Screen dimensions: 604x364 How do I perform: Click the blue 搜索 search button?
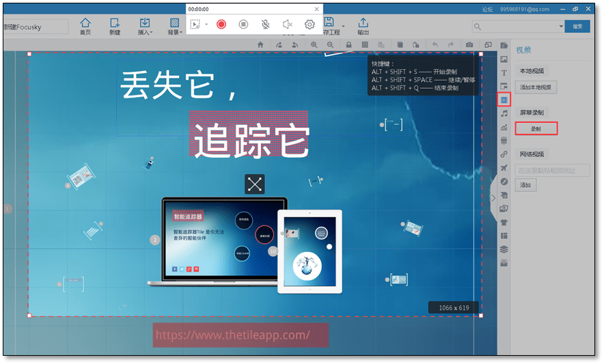point(577,27)
